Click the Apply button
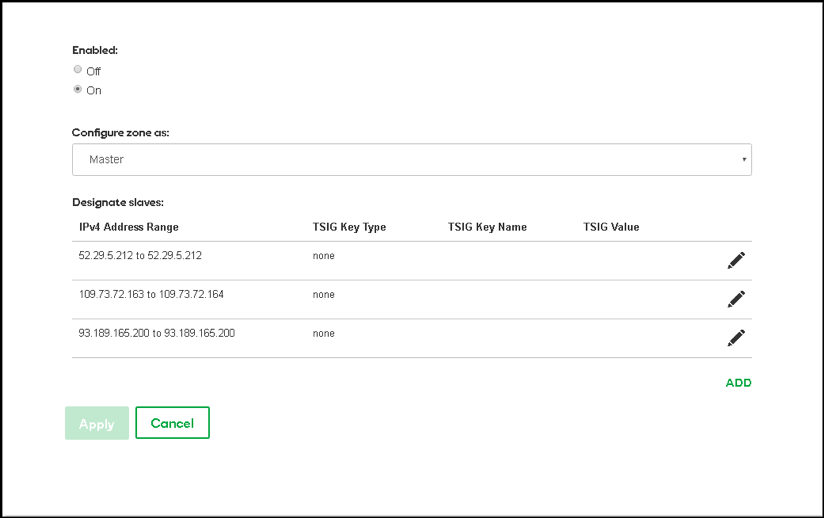The width and height of the screenshot is (824, 518). point(97,423)
